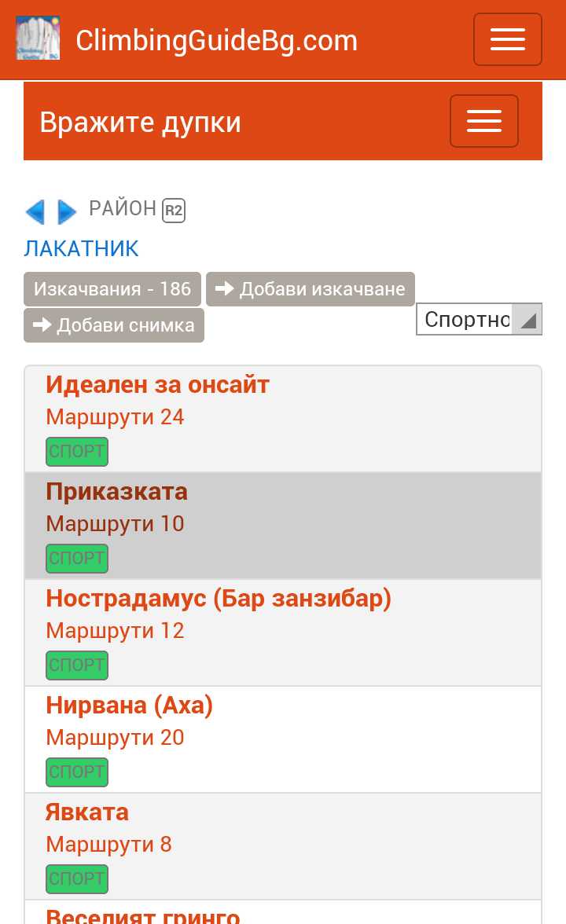Go to previous area with left arrow

(35, 211)
